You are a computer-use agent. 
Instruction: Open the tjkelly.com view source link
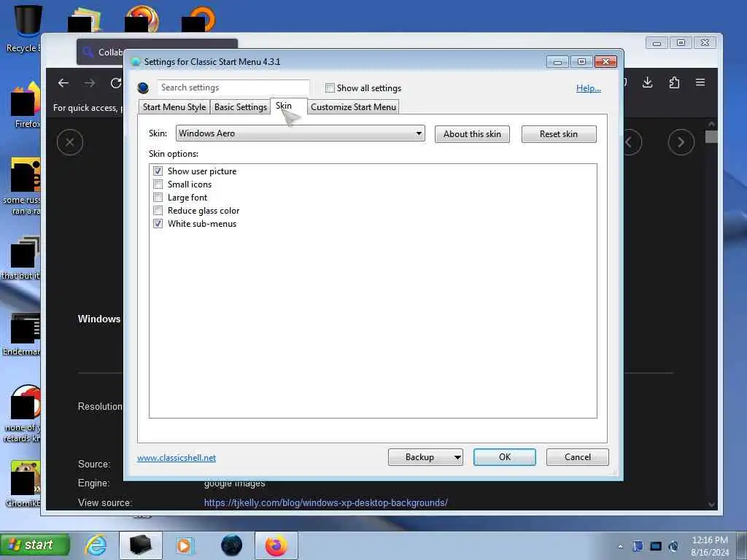[x=326, y=503]
